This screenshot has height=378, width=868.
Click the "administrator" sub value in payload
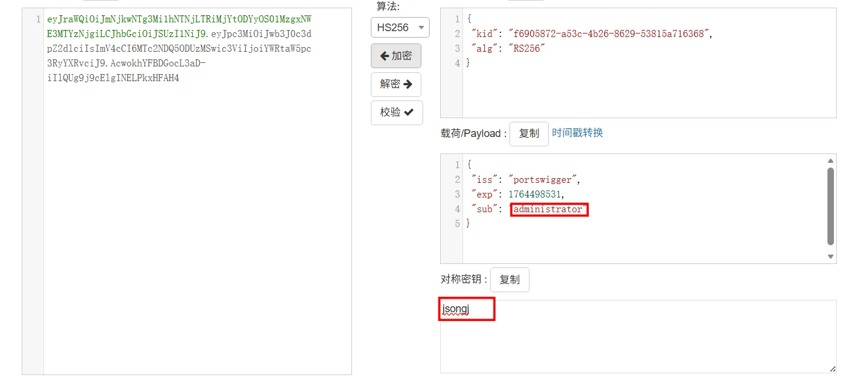548,209
